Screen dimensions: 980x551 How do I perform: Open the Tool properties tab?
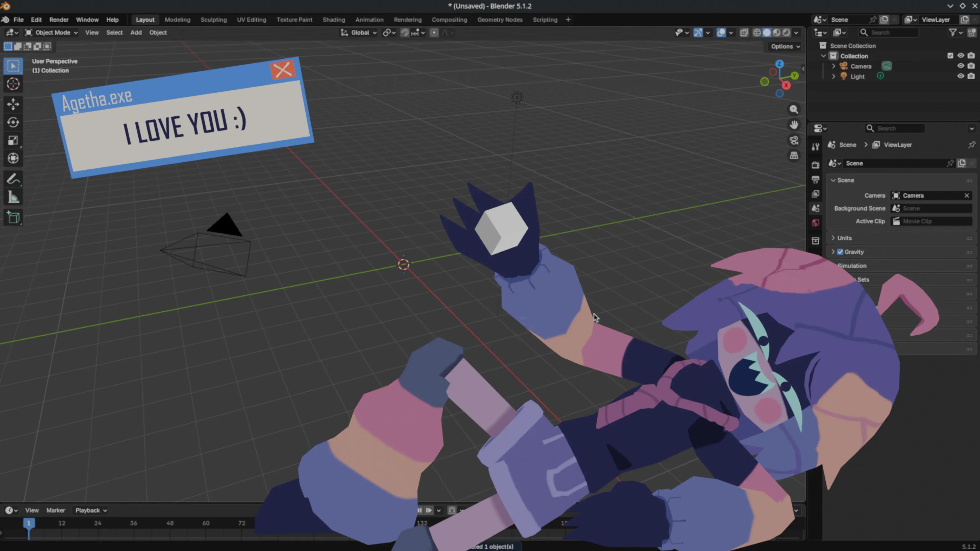[815, 147]
